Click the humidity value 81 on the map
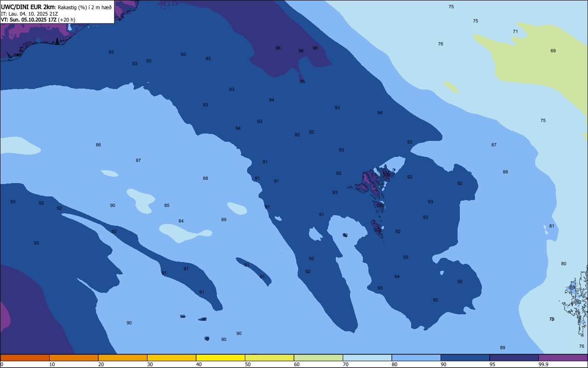The width and height of the screenshot is (588, 368). 552,226
